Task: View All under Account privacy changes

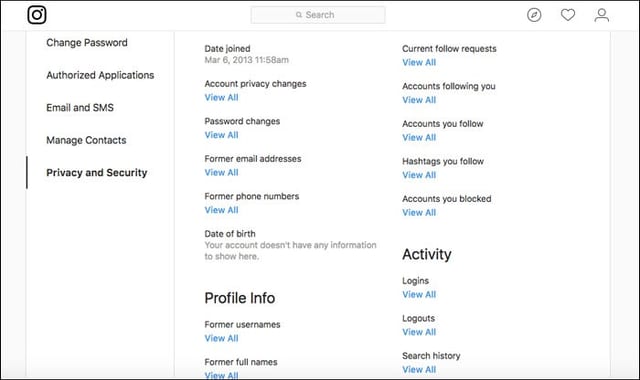Action: [221, 98]
